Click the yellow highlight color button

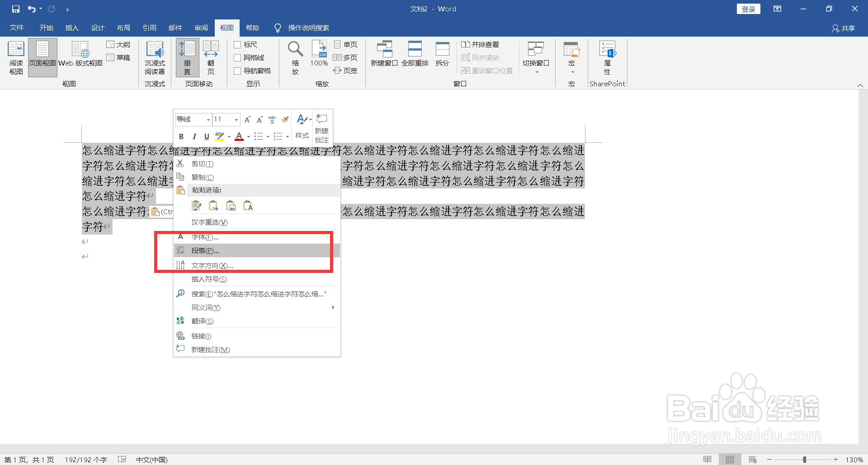220,136
